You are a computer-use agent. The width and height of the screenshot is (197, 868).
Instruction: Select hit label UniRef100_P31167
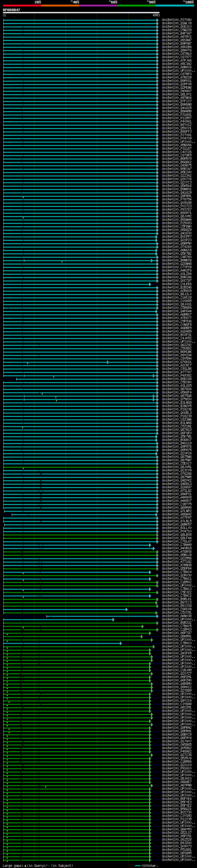pos(177,149)
